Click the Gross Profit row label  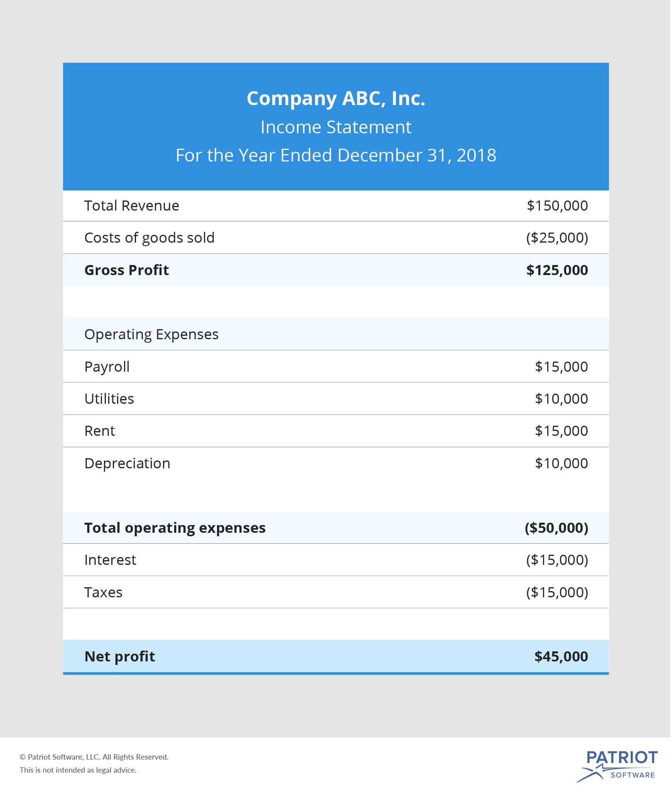127,270
